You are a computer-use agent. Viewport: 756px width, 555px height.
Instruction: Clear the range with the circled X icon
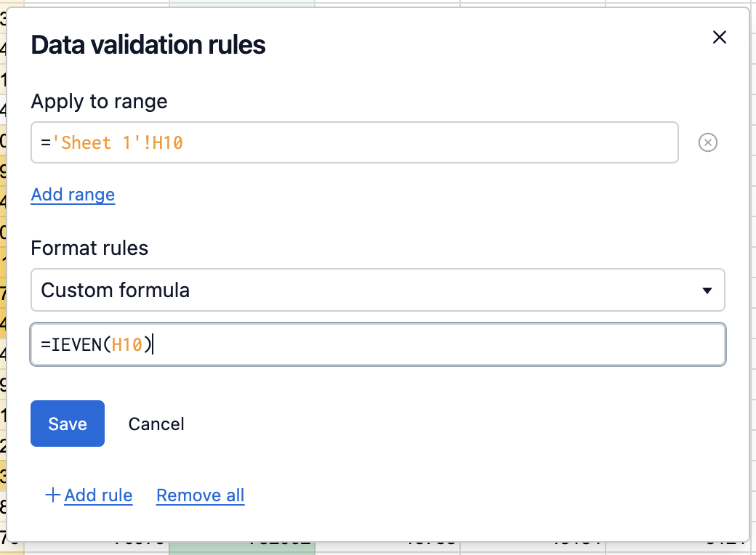[707, 142]
